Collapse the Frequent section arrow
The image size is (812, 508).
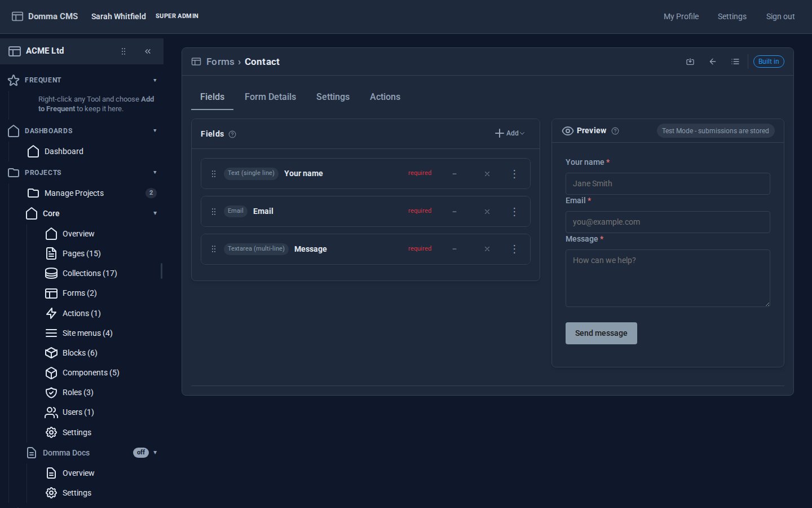tap(155, 80)
